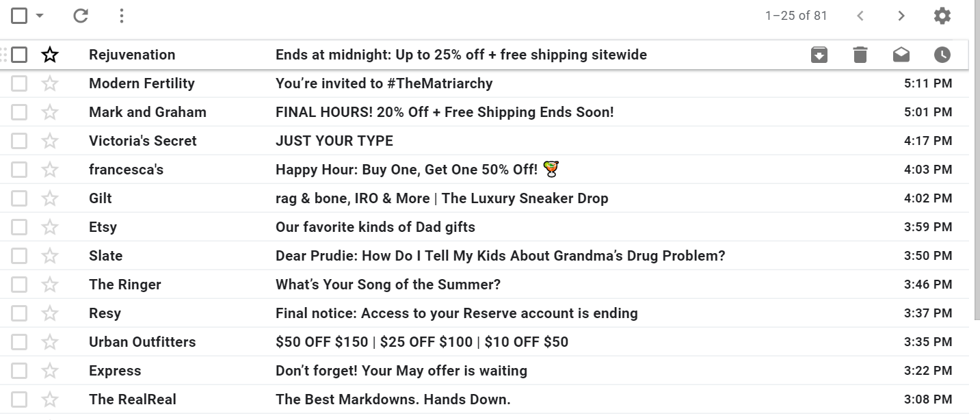Snooze the Rejuvenation email with clock icon
The image size is (980, 420).
pyautogui.click(x=942, y=55)
